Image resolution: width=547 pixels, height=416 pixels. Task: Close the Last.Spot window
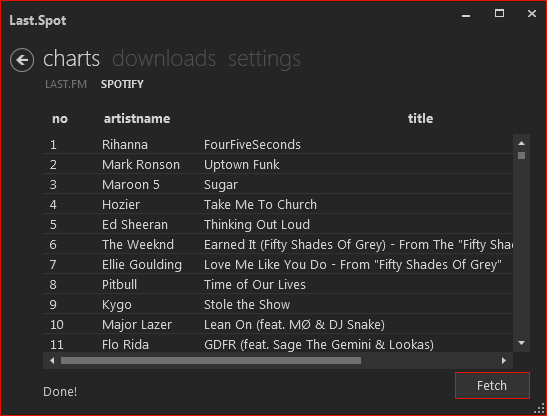[532, 14]
